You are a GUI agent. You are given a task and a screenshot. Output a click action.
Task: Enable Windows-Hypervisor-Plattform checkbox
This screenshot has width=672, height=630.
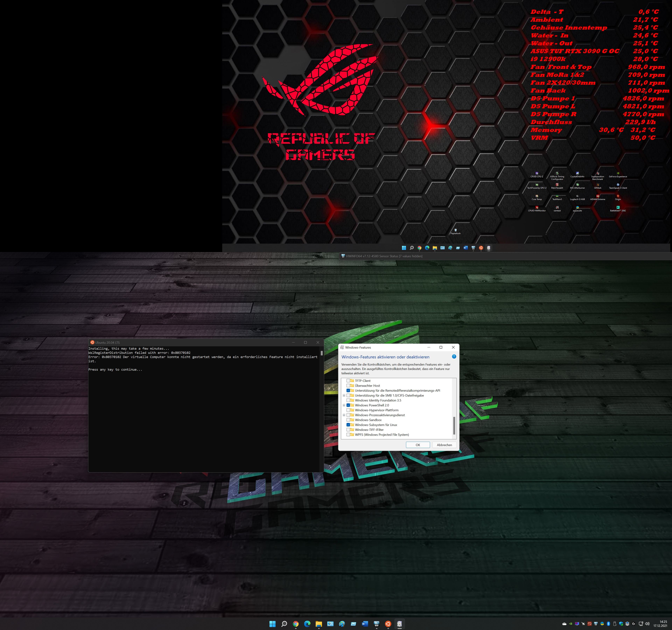click(348, 410)
